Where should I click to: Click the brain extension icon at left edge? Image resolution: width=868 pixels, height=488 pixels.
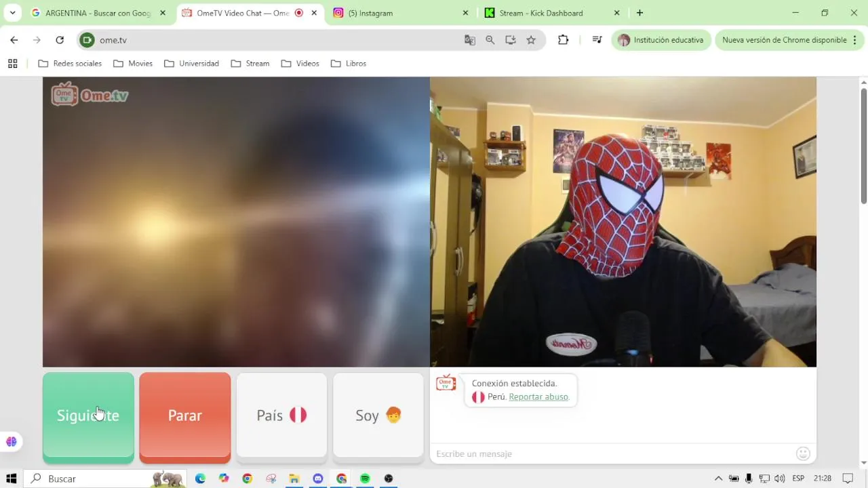(x=11, y=441)
